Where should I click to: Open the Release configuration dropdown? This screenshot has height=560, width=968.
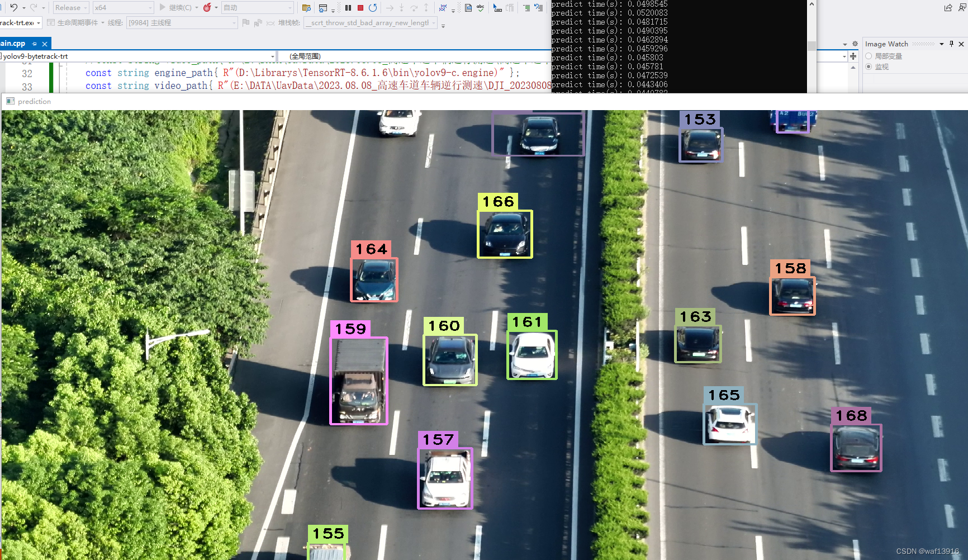[x=71, y=7]
